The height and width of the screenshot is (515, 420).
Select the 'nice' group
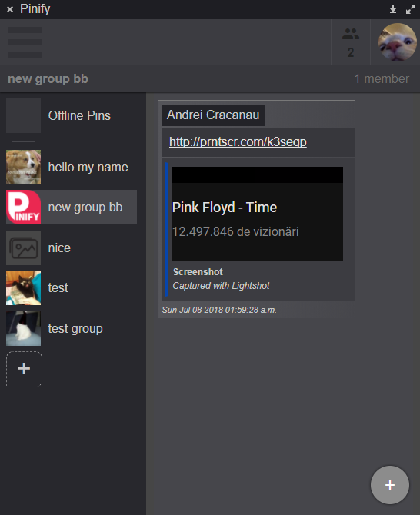pos(72,248)
